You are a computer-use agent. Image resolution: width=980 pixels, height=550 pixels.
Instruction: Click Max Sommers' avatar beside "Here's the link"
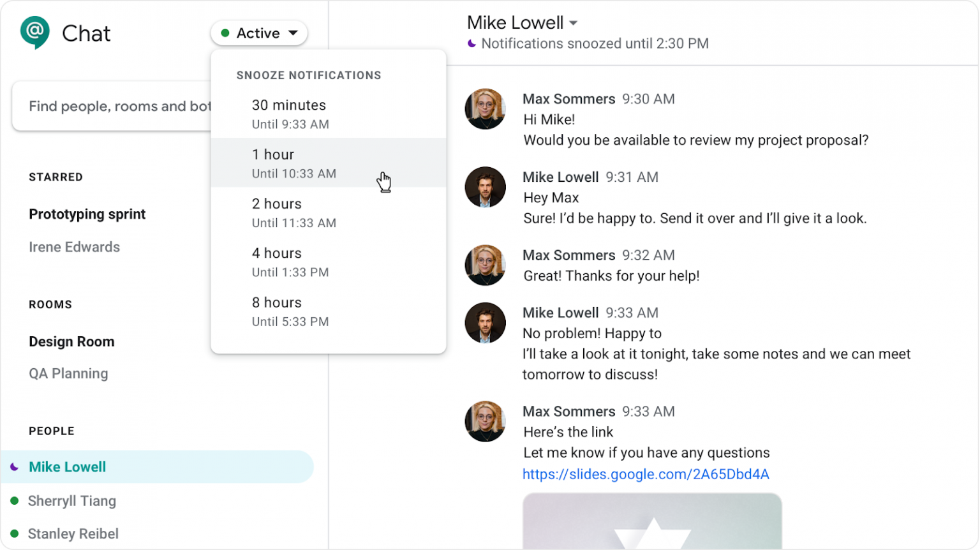point(485,421)
